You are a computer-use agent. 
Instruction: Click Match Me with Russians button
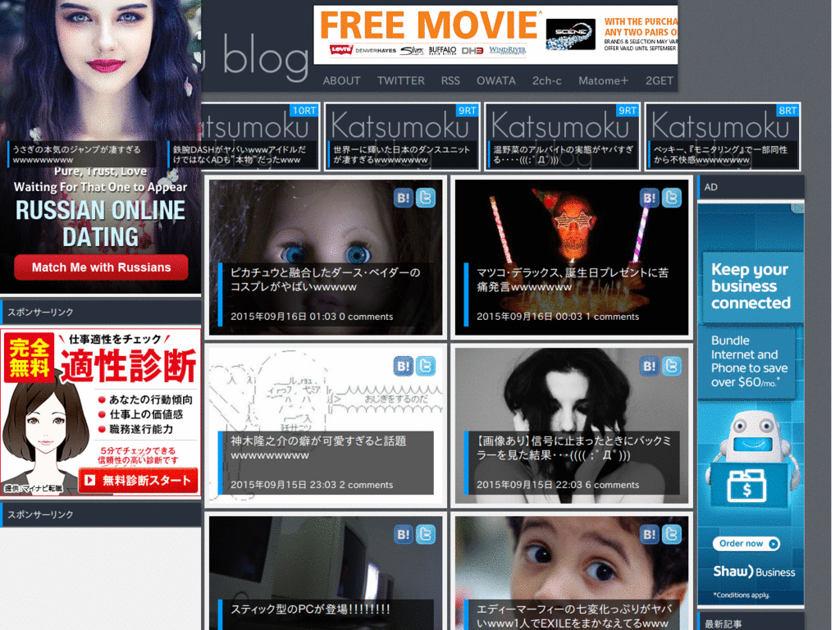(x=101, y=267)
